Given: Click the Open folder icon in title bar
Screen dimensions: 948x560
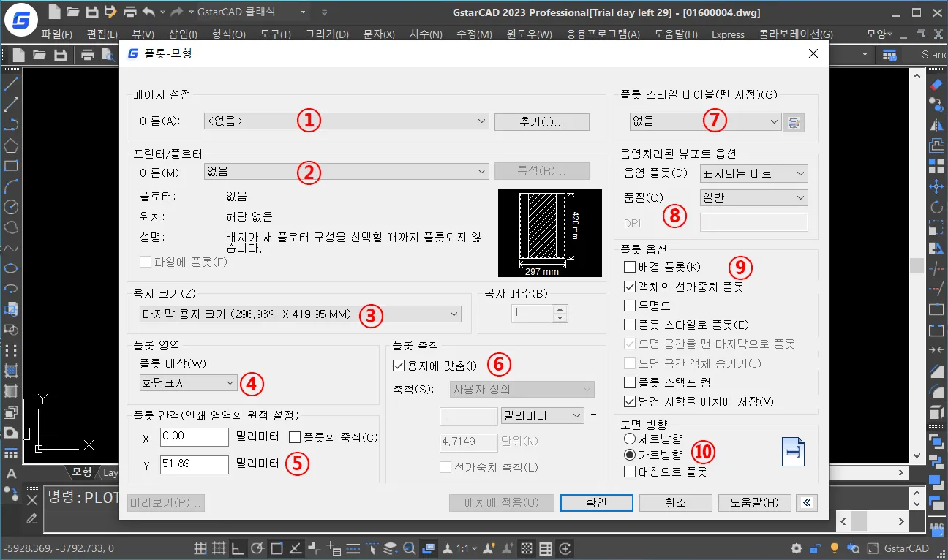Looking at the screenshot, I should click(73, 12).
